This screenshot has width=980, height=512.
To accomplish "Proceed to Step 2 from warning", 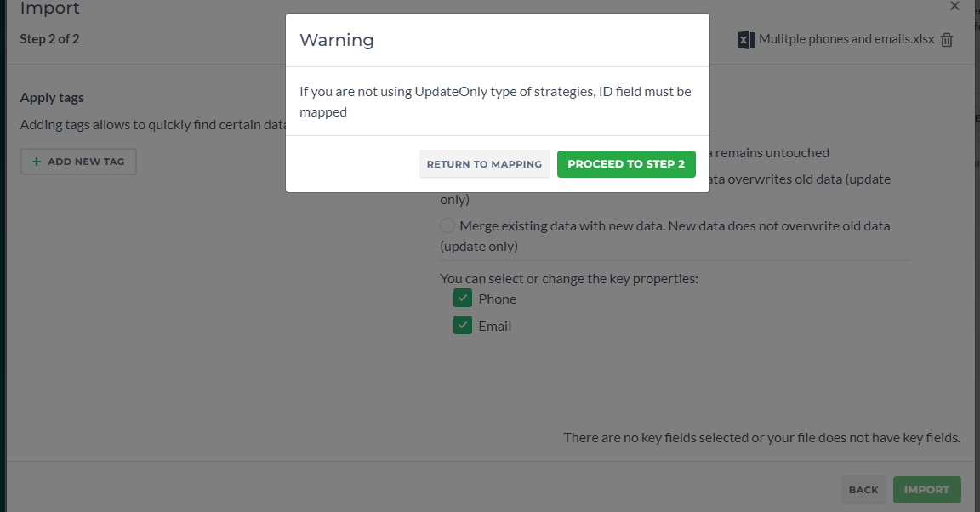I will (626, 164).
